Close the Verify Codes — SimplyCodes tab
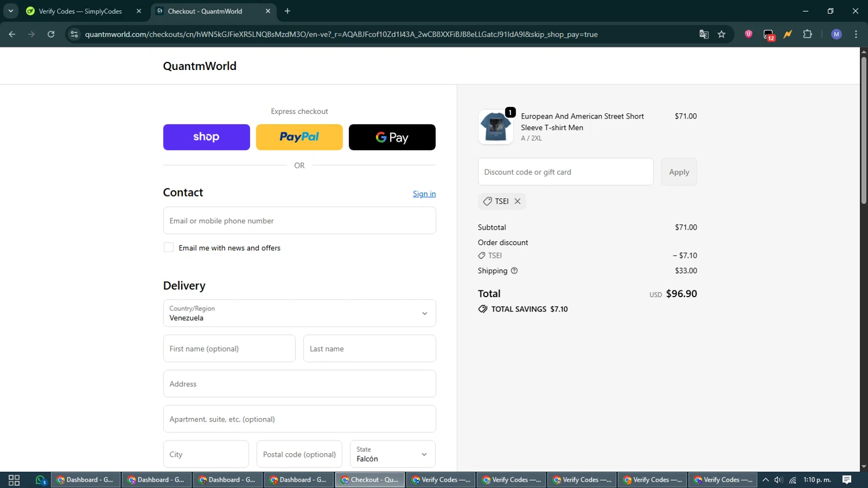Image resolution: width=868 pixels, height=488 pixels. pyautogui.click(x=139, y=11)
